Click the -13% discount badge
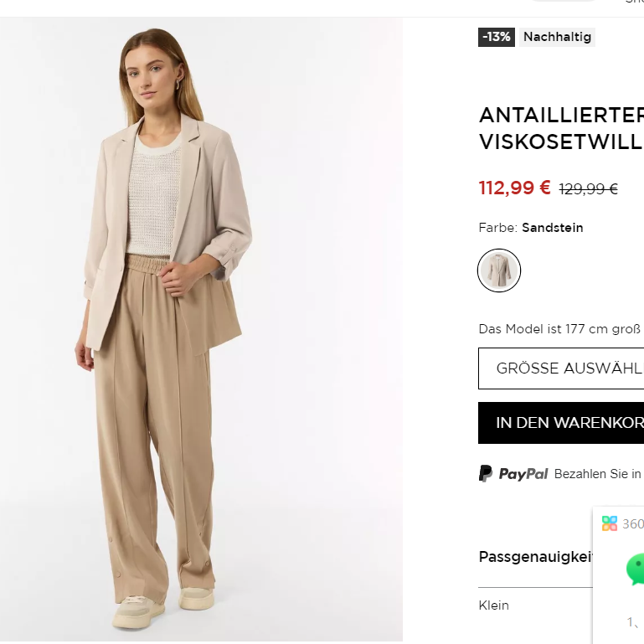 click(497, 37)
